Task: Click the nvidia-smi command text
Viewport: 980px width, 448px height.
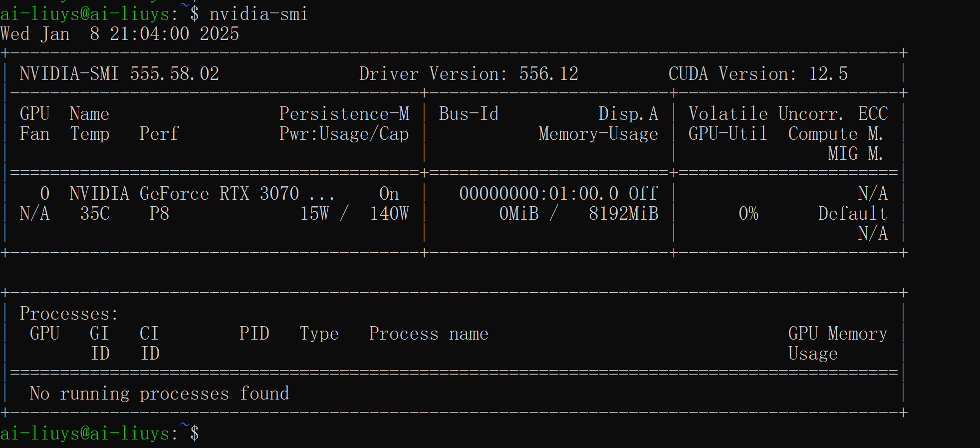Action: (258, 14)
